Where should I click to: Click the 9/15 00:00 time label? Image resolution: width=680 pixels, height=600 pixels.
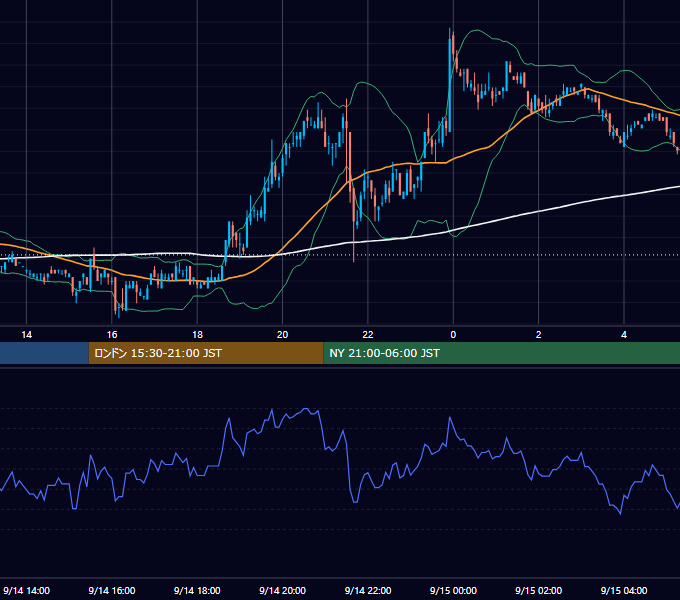click(453, 590)
